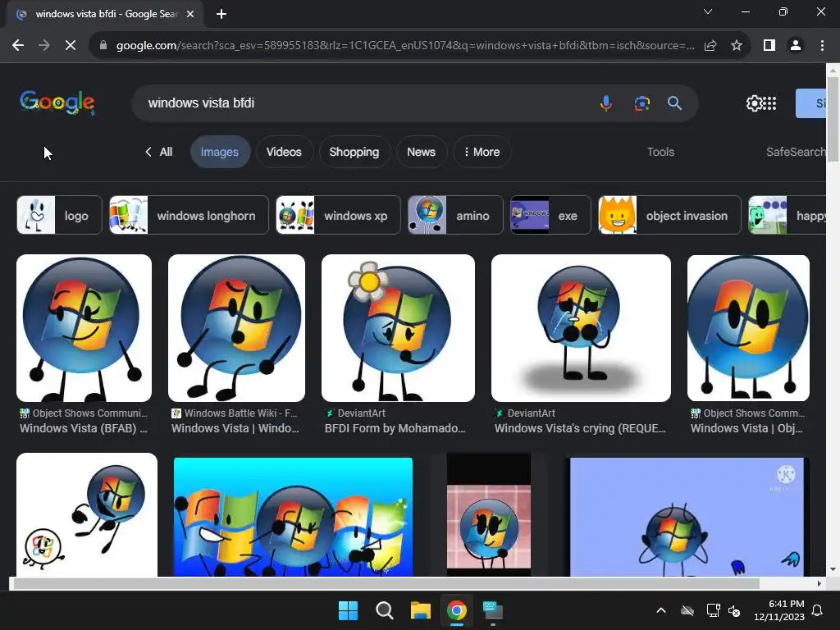Filter by the amino chip
The image size is (840, 630).
[455, 216]
